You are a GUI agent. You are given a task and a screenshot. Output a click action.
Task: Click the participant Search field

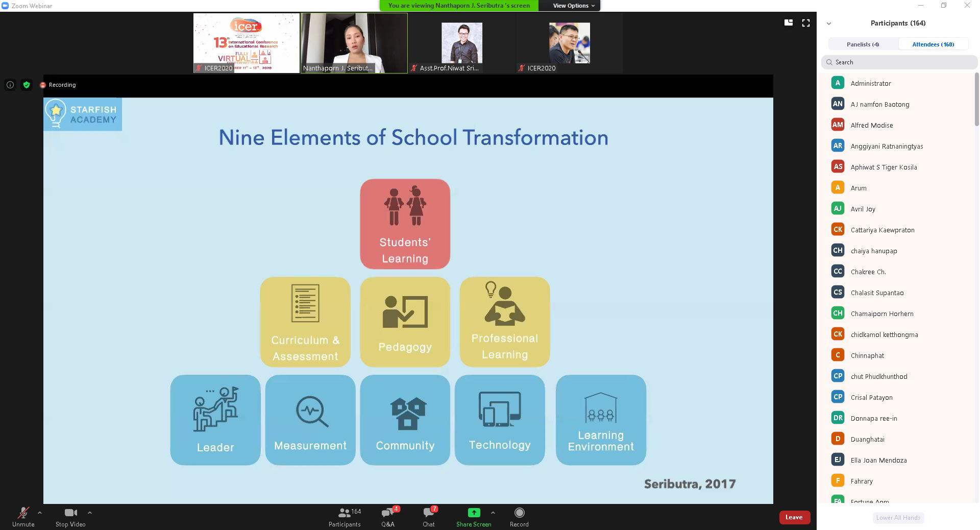pos(901,62)
